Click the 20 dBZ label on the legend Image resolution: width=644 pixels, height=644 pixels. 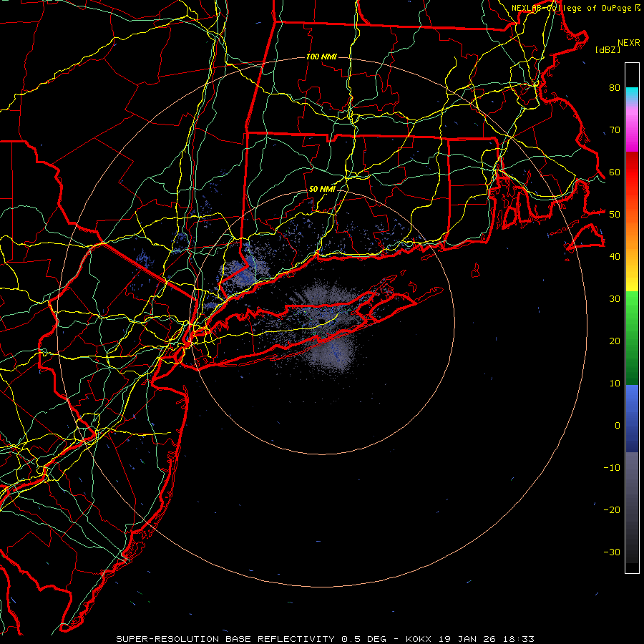pos(615,341)
